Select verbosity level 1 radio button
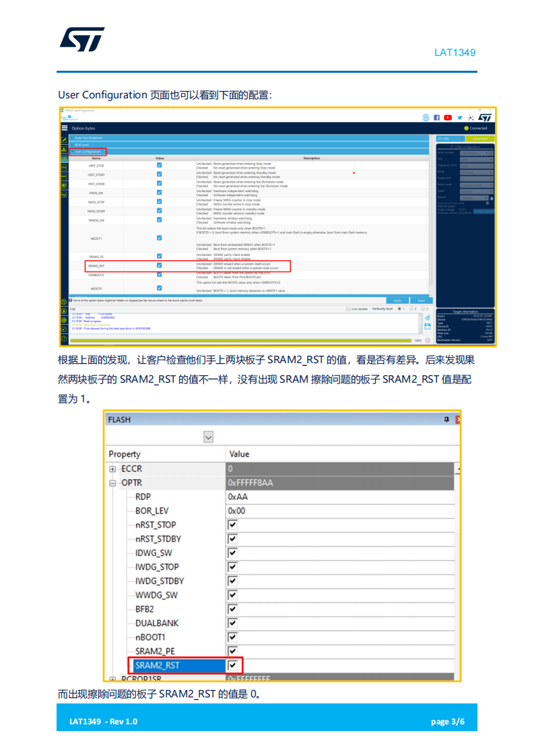Viewport: 534px width, 756px height. click(399, 309)
